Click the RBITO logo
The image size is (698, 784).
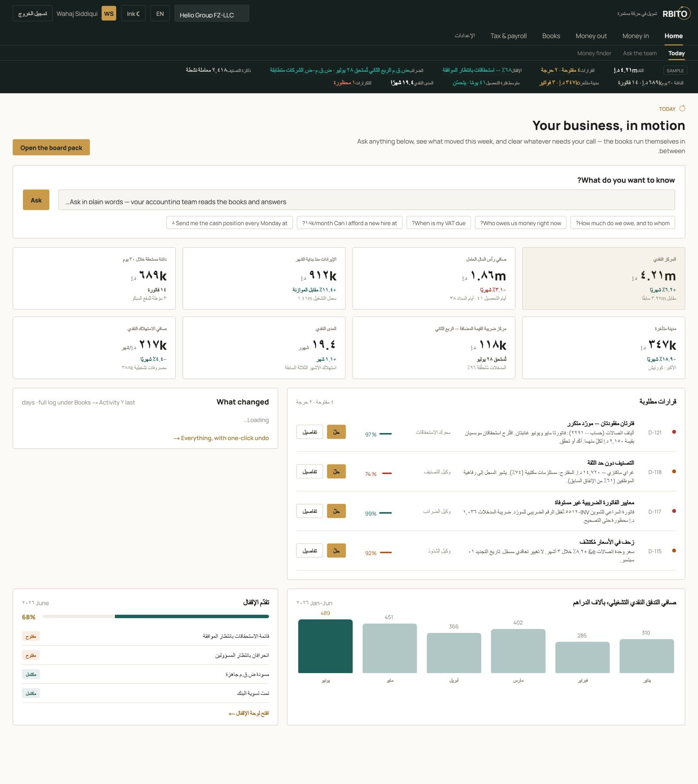tap(676, 14)
